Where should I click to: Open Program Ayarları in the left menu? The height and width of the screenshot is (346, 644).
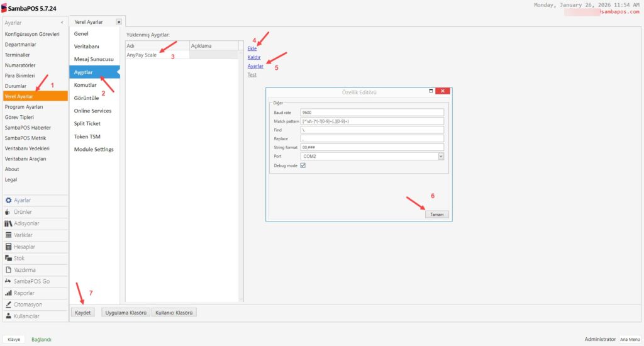click(24, 107)
